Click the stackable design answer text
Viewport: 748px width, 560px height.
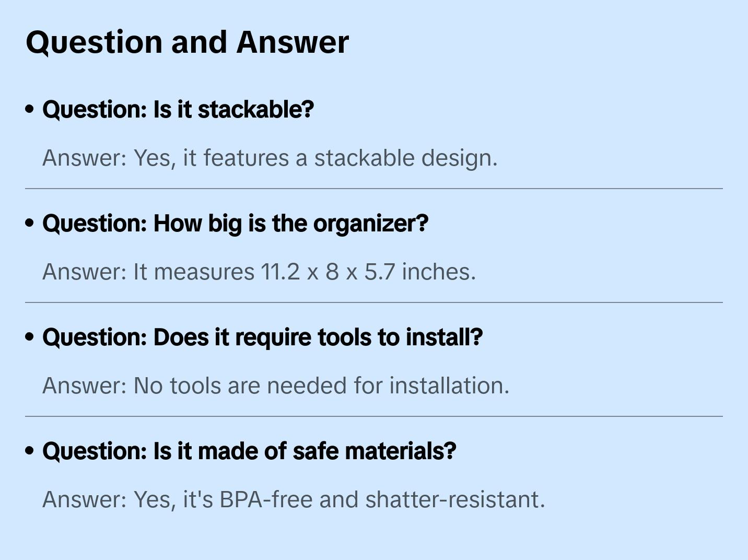pos(270,158)
